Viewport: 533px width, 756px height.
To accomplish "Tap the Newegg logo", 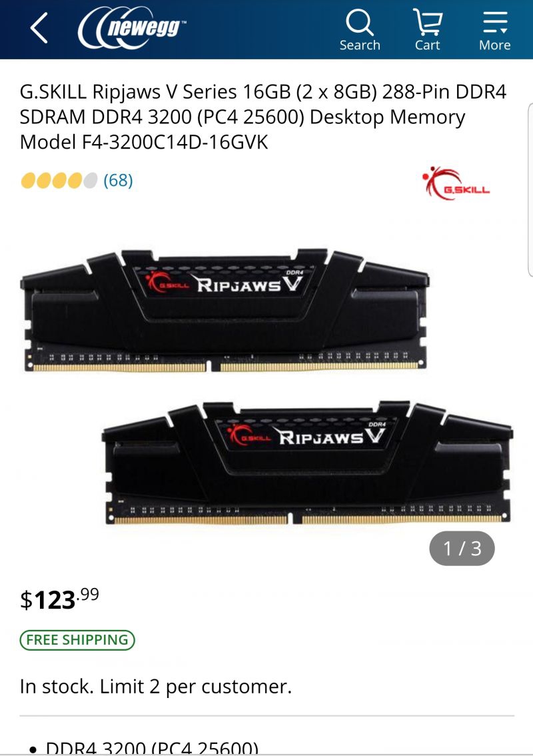I will coord(133,27).
